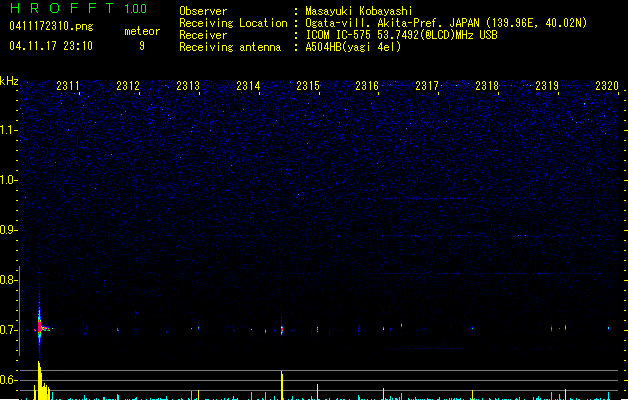
Task: Click the date stamp 04.11.17 23:10
Action: coord(51,46)
